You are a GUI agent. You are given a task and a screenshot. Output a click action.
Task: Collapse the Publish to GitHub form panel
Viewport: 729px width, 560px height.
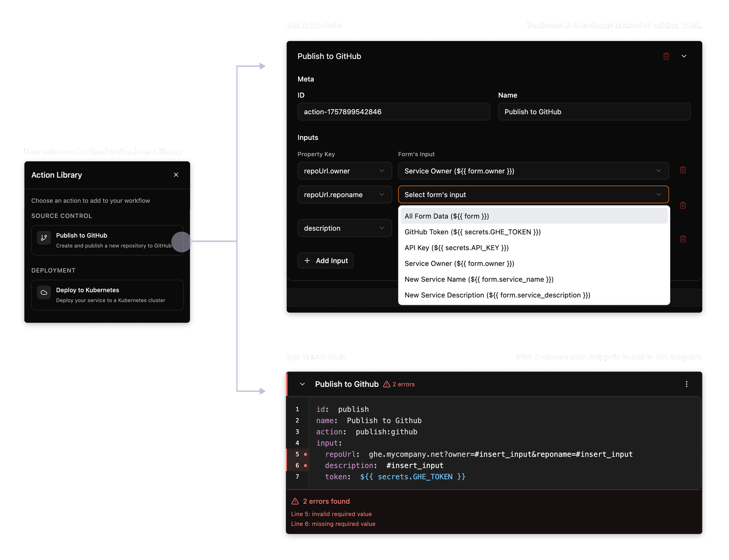(x=684, y=56)
